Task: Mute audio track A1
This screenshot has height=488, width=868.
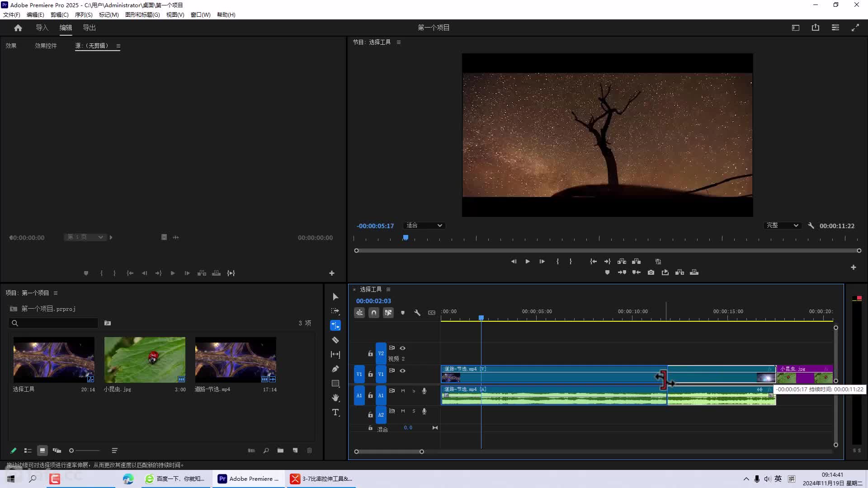Action: (403, 391)
